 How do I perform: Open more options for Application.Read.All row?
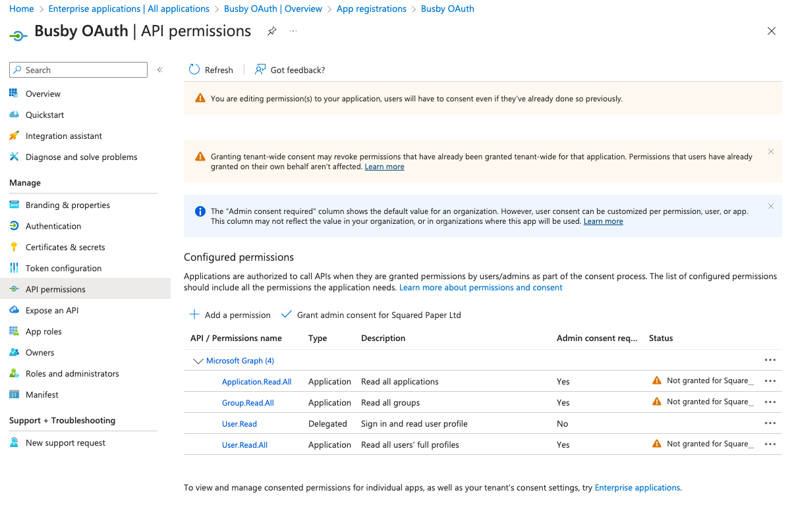[770, 381]
